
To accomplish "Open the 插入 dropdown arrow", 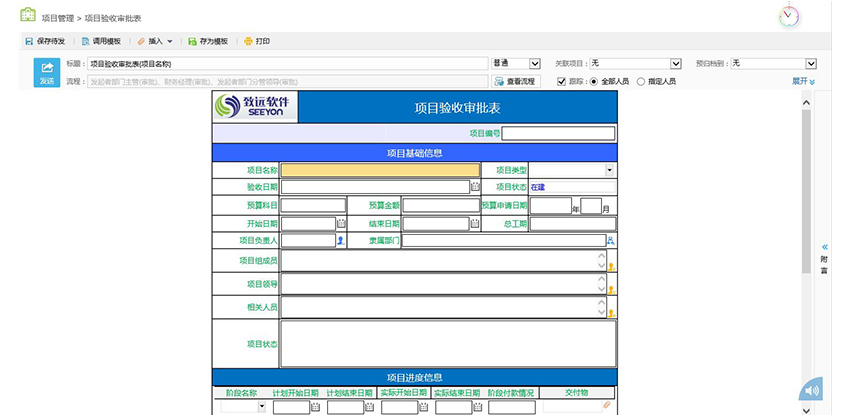I will pyautogui.click(x=170, y=41).
